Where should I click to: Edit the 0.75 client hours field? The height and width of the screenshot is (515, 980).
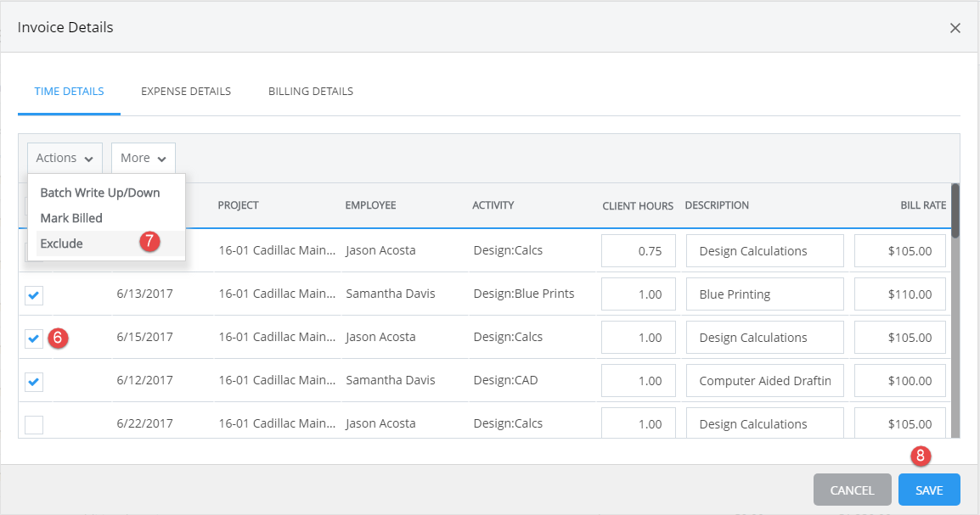(x=638, y=250)
